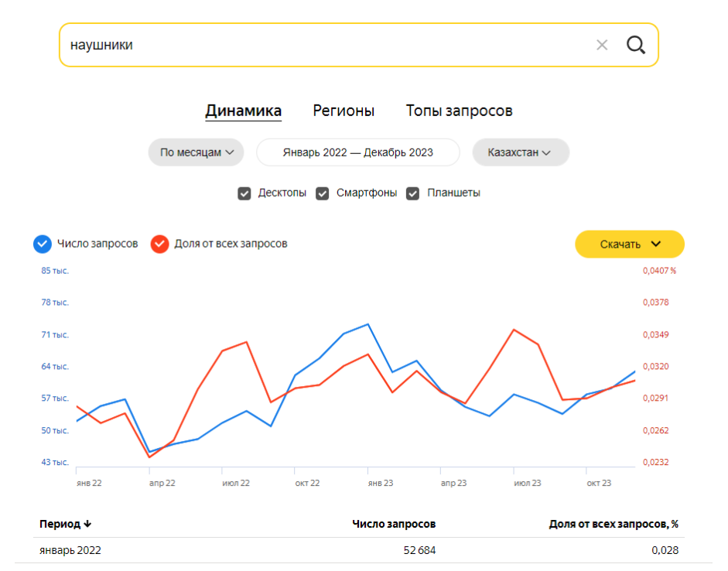This screenshot has height=571, width=728.
Task: Uncheck the Десктопы checkbox
Action: [x=244, y=193]
